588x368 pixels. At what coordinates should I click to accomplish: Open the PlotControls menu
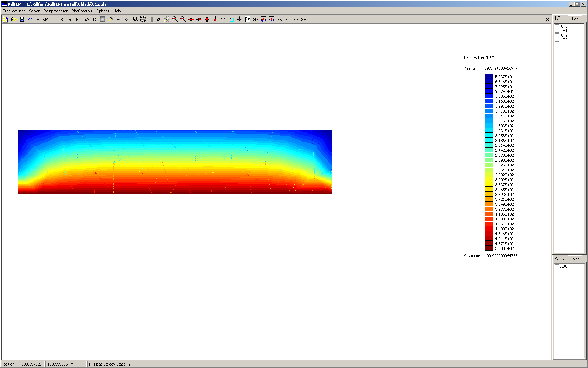82,11
